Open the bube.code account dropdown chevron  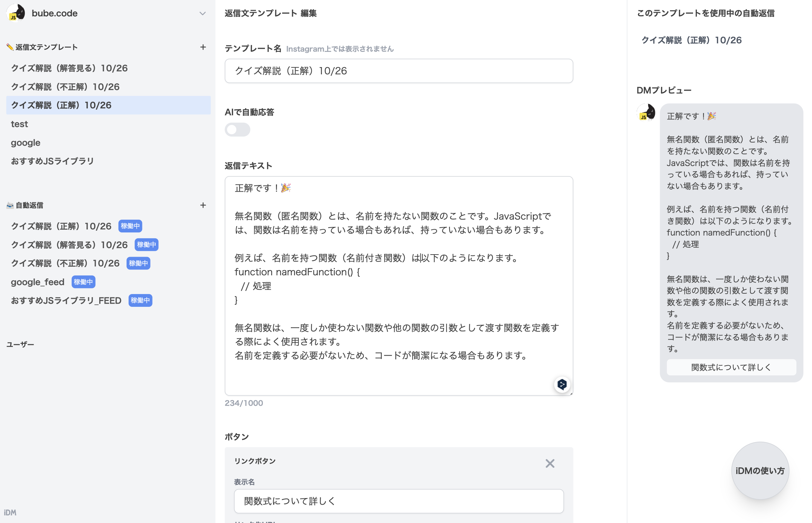(202, 13)
